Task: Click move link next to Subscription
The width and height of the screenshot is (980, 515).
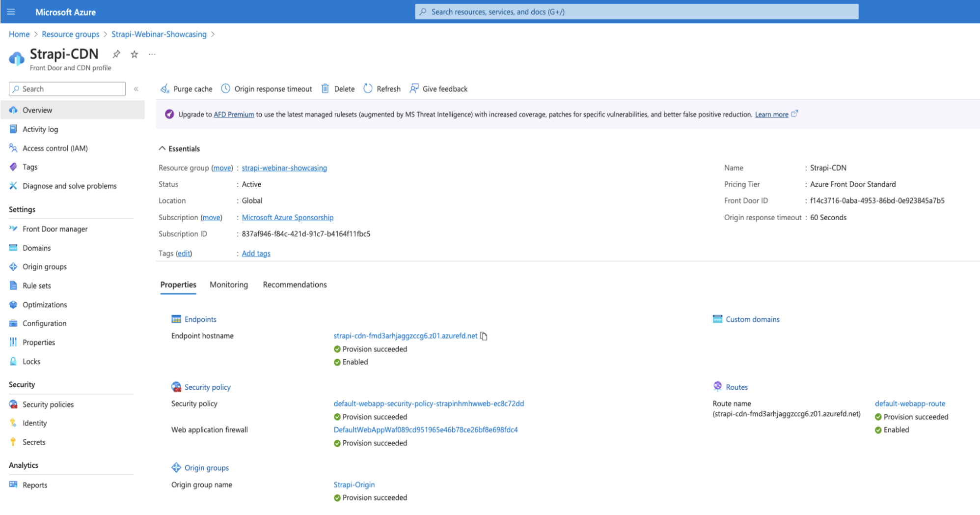Action: [x=211, y=218]
